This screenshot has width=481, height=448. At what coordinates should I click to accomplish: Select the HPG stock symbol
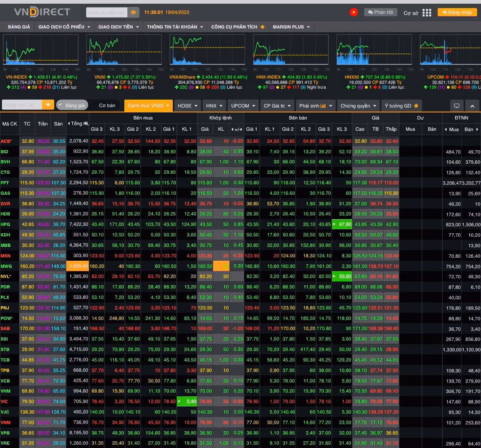pyautogui.click(x=5, y=224)
